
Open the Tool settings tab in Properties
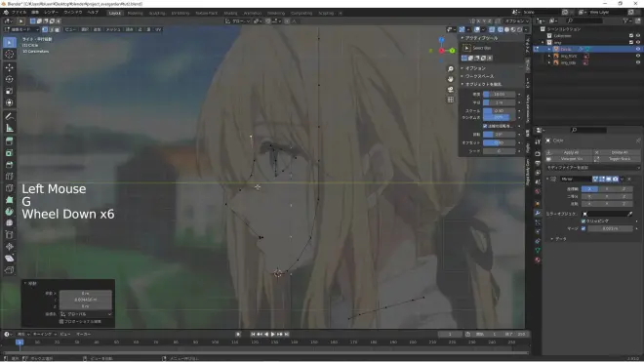point(538,141)
